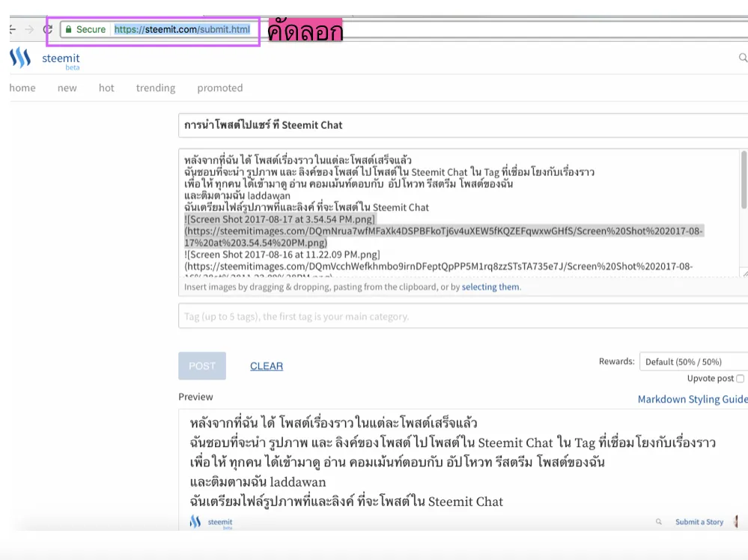This screenshot has height=560, width=748.
Task: Open the trending tab
Action: coord(156,88)
